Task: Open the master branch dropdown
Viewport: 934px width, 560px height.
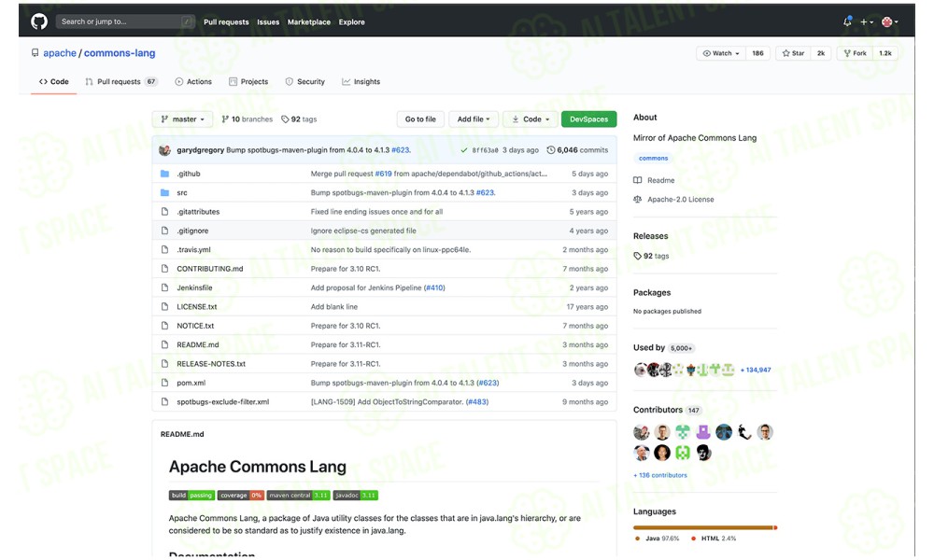Action: (182, 119)
